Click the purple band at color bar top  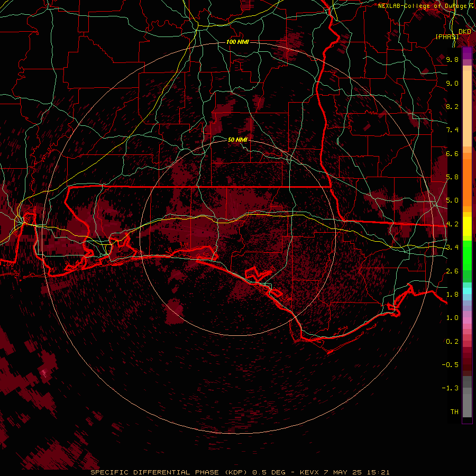[467, 53]
